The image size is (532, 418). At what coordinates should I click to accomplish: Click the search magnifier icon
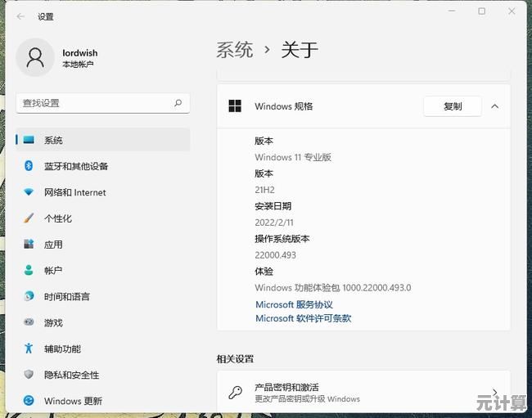[x=178, y=103]
